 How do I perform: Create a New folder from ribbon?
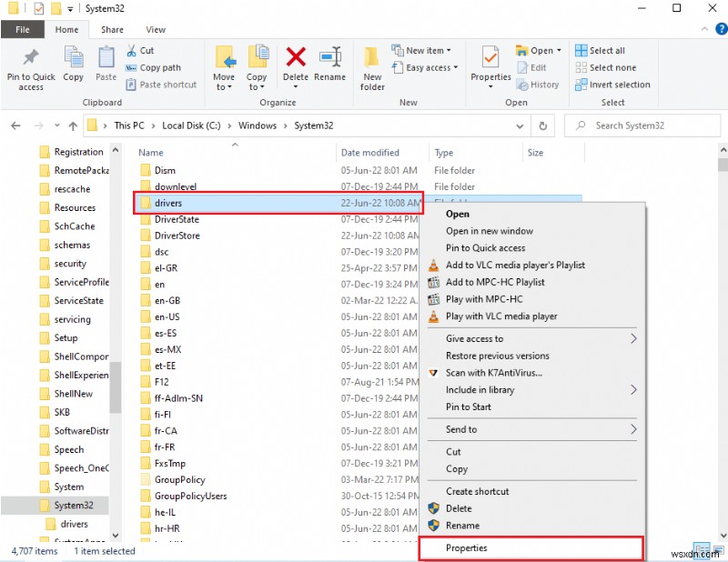371,68
